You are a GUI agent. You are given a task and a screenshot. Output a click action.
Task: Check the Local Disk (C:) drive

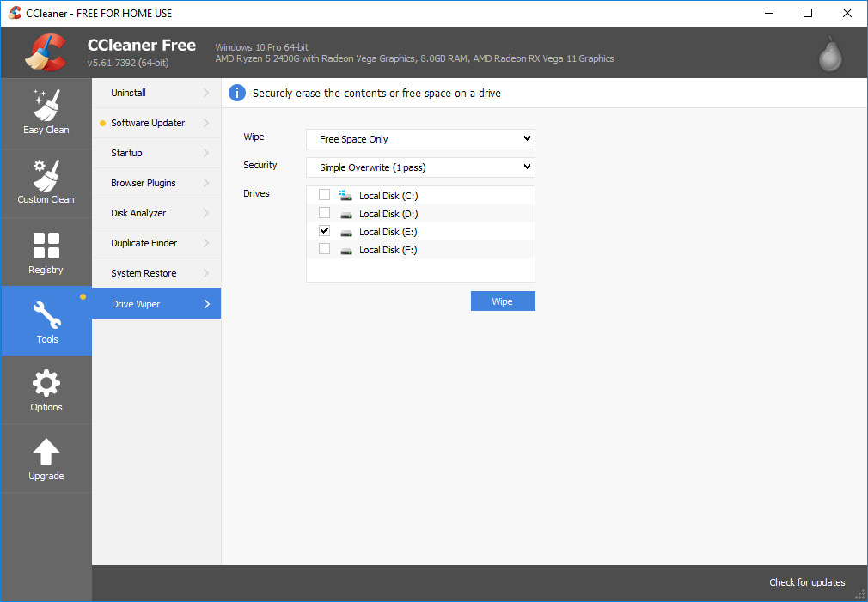tap(324, 194)
